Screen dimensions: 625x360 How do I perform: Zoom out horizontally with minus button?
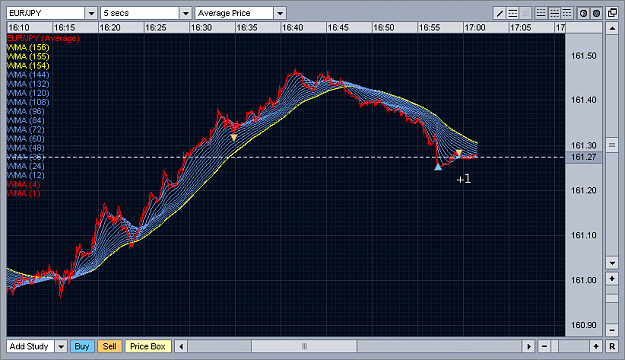click(544, 346)
